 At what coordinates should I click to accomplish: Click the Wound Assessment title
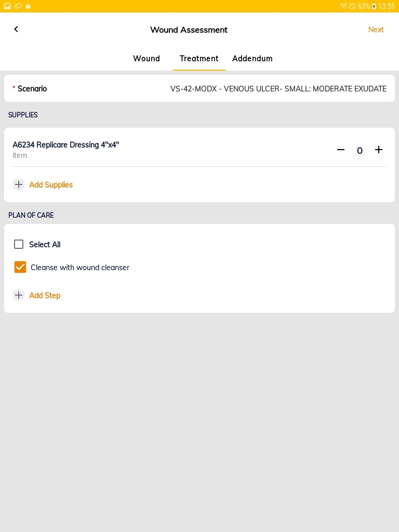coord(189,30)
